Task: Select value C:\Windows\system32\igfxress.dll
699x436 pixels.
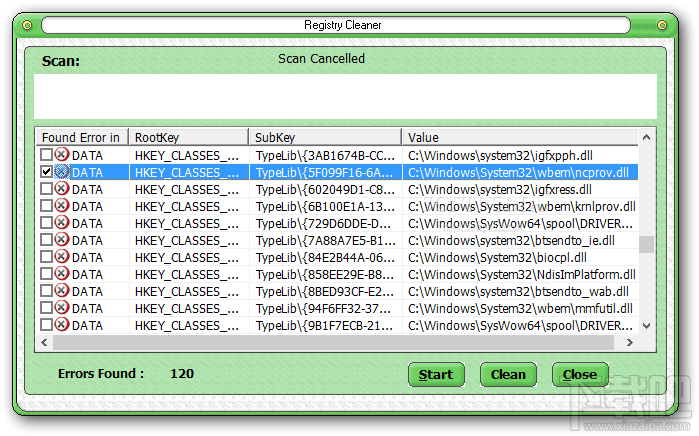Action: pos(500,189)
